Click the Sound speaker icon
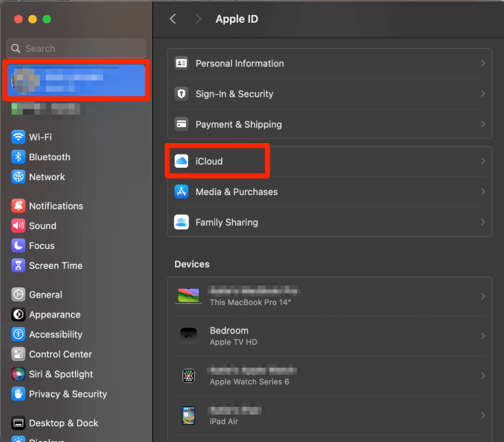 19,226
